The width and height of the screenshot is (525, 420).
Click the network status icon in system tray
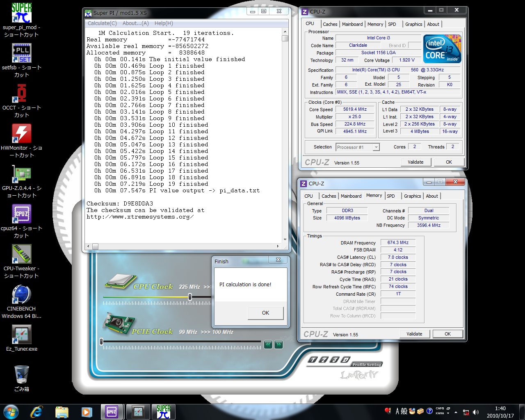pyautogui.click(x=466, y=412)
